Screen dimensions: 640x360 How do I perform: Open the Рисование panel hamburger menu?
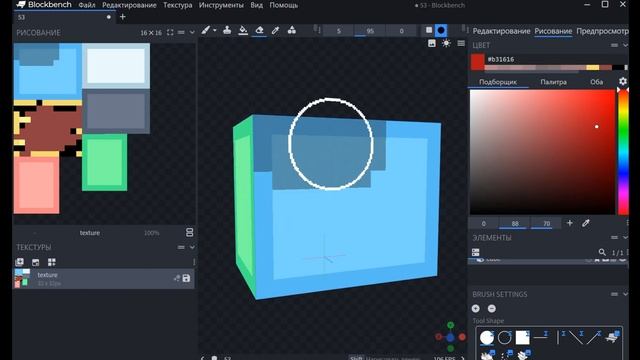(181, 32)
